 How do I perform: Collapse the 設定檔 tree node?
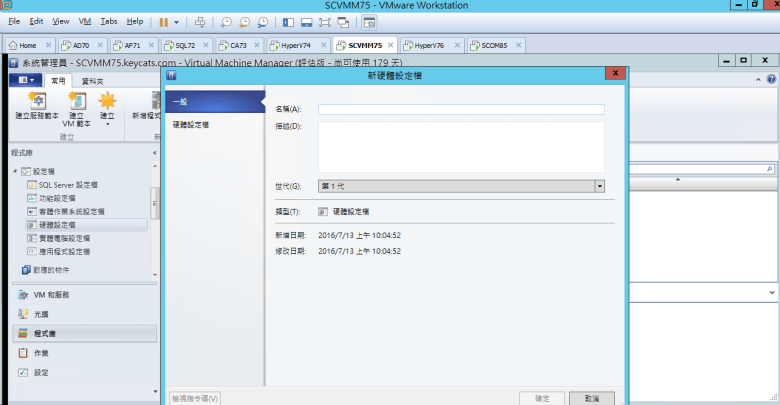click(13, 171)
